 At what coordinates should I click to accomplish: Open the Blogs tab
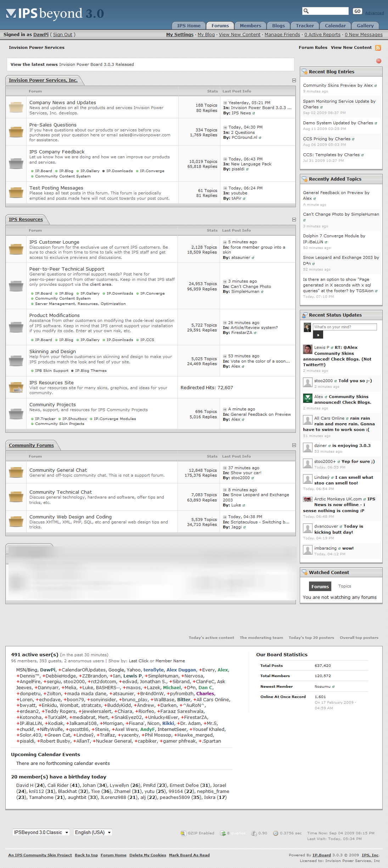tap(278, 25)
